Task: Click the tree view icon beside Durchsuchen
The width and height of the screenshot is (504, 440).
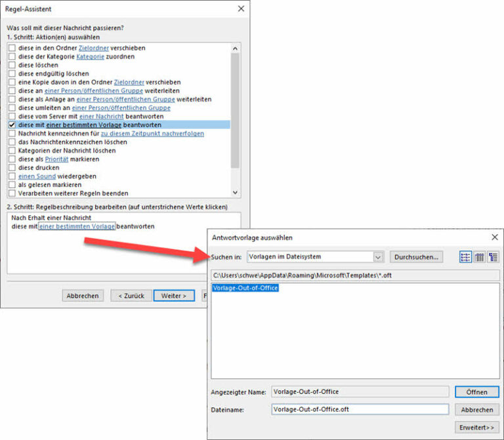Action: (493, 257)
